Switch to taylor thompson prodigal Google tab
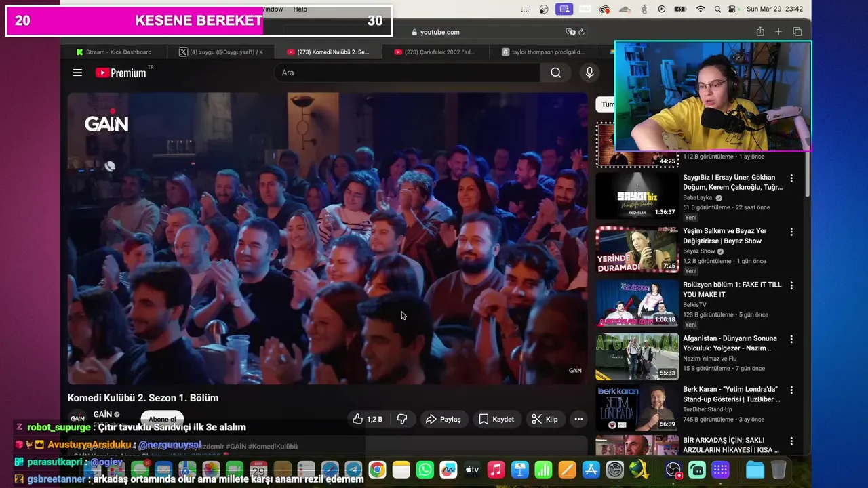The height and width of the screenshot is (488, 868). [x=543, y=52]
